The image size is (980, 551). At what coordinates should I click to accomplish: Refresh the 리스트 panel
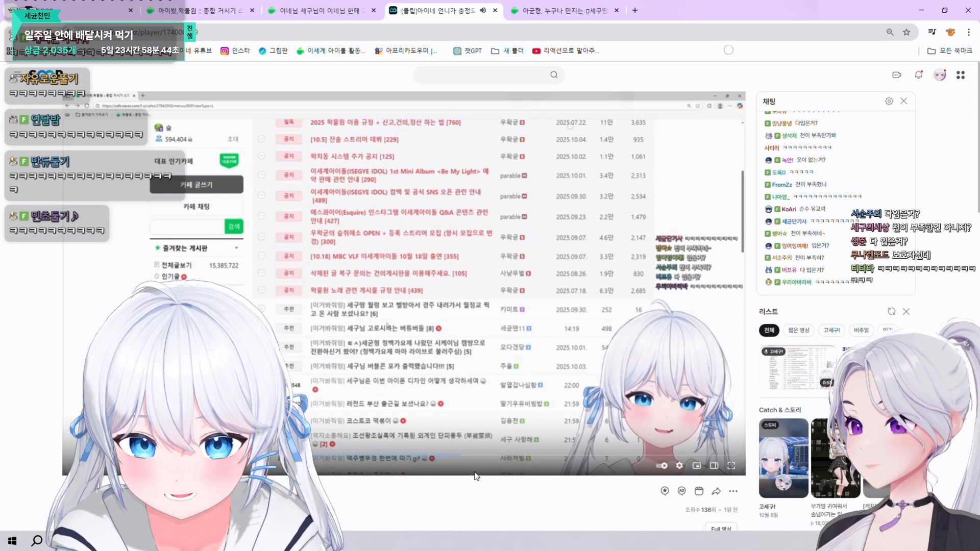pyautogui.click(x=891, y=311)
